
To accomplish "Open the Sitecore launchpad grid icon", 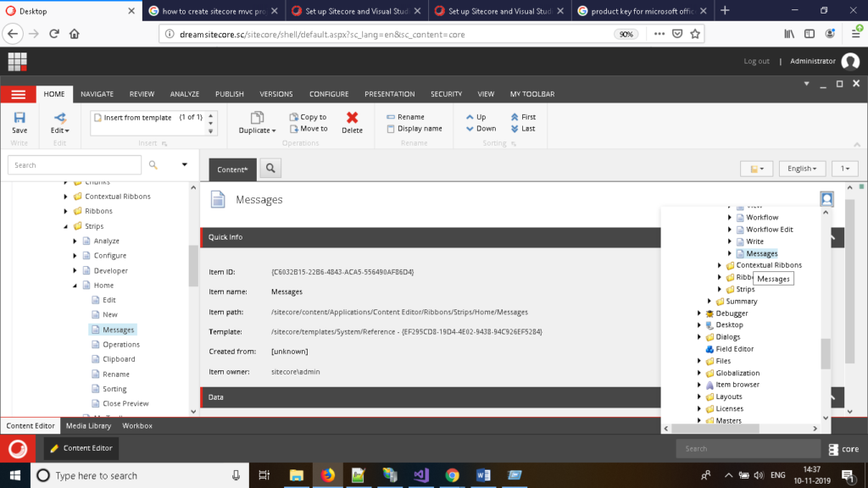I will tap(17, 61).
